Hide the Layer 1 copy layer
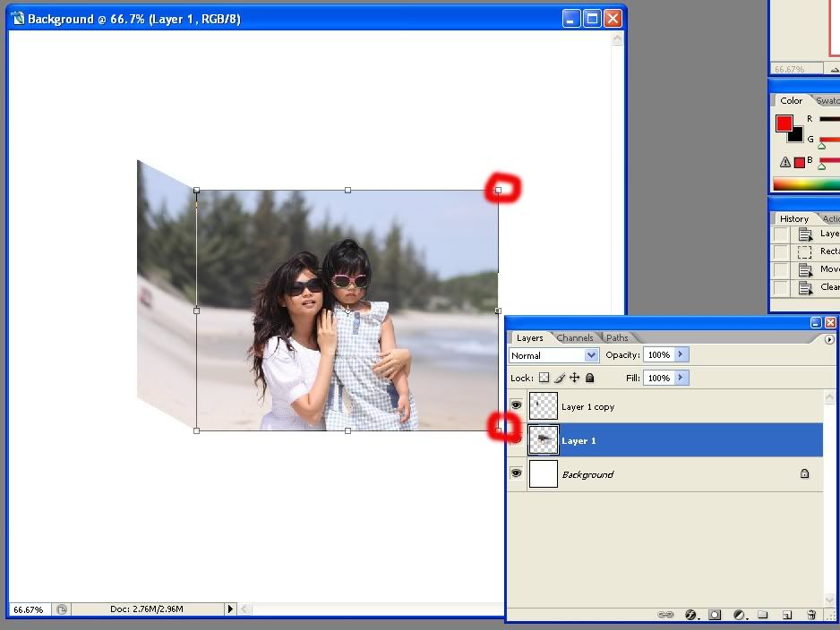840x630 pixels. tap(516, 406)
